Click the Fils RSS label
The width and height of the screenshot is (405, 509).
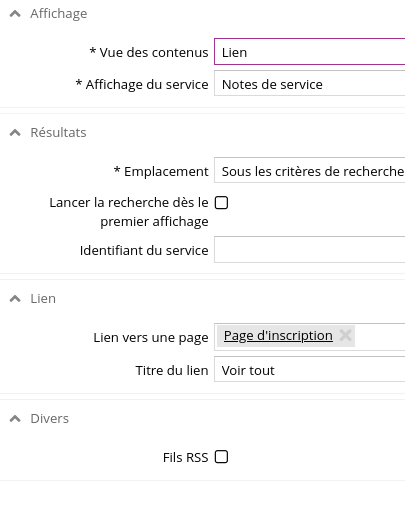pyautogui.click(x=186, y=458)
